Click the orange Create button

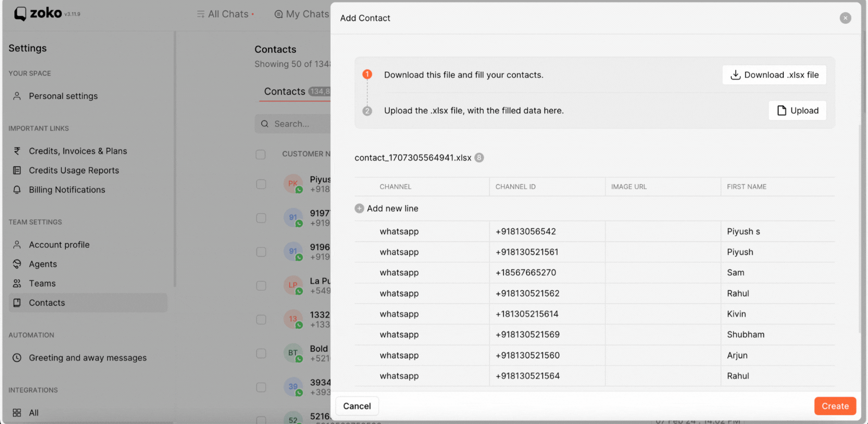tap(835, 406)
